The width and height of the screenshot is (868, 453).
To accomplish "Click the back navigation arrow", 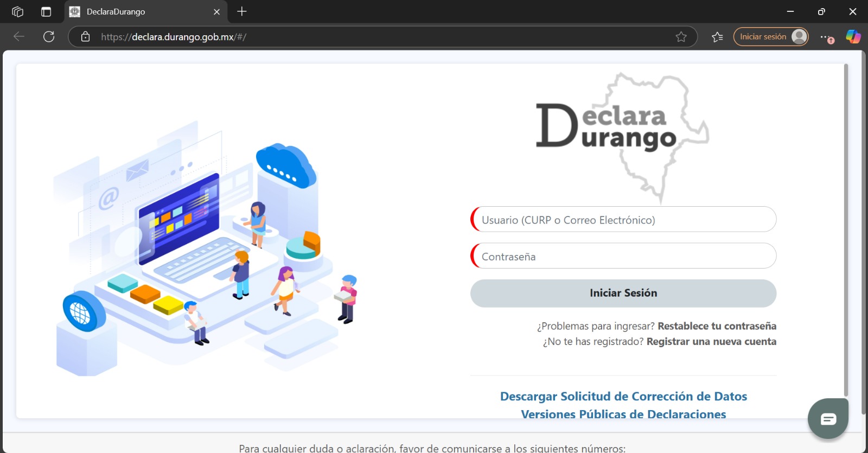I will 19,37.
